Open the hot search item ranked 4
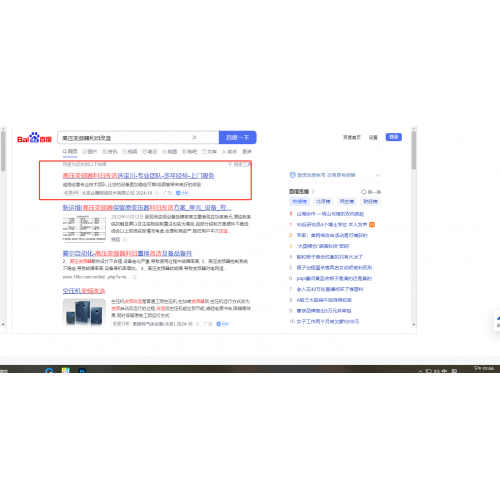 (x=329, y=257)
